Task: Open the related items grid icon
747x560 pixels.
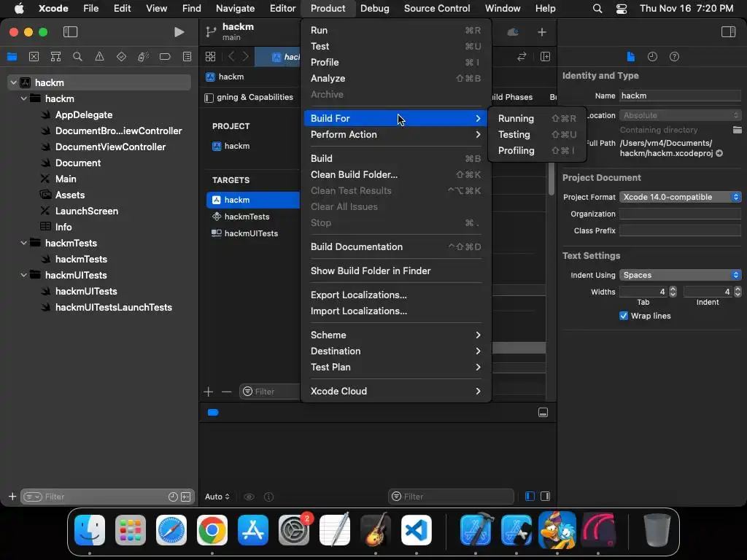Action: pyautogui.click(x=210, y=57)
